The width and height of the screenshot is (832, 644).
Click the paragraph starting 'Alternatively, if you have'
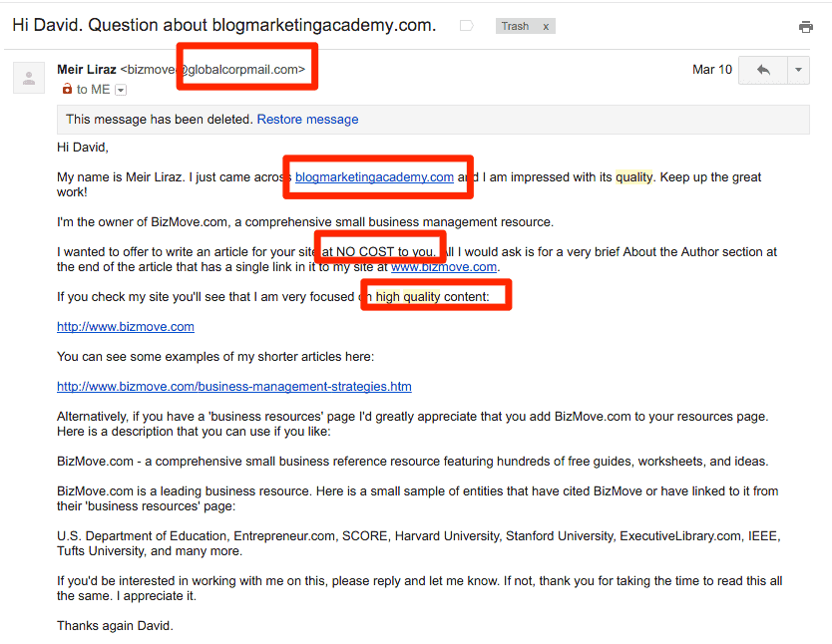coord(413,424)
